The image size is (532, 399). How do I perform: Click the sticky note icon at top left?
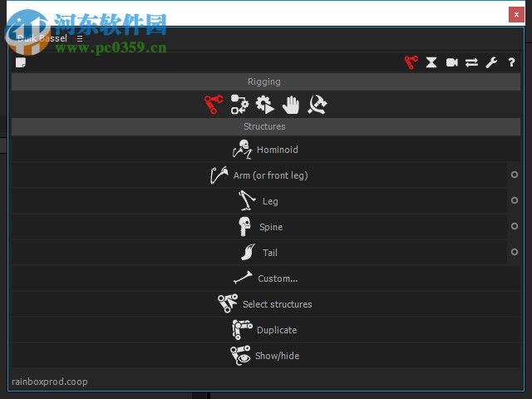point(21,62)
